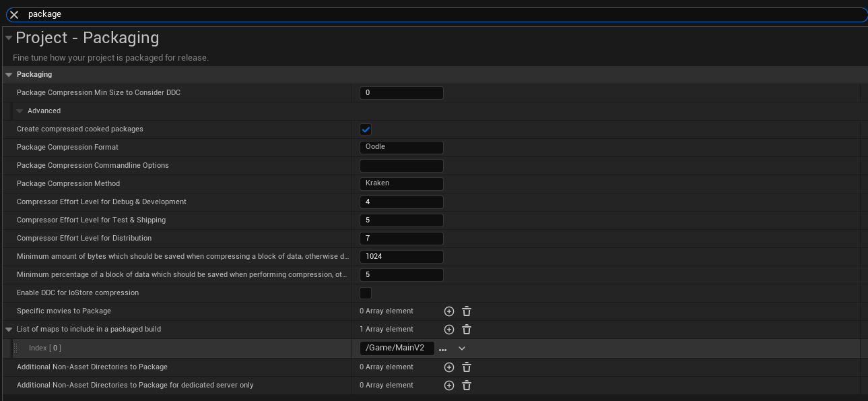This screenshot has width=868, height=401.
Task: Empty dedicated server only directories array
Action: tap(467, 385)
